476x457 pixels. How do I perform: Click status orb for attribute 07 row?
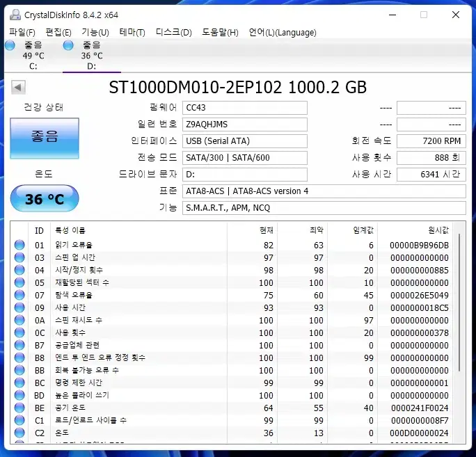pos(19,295)
